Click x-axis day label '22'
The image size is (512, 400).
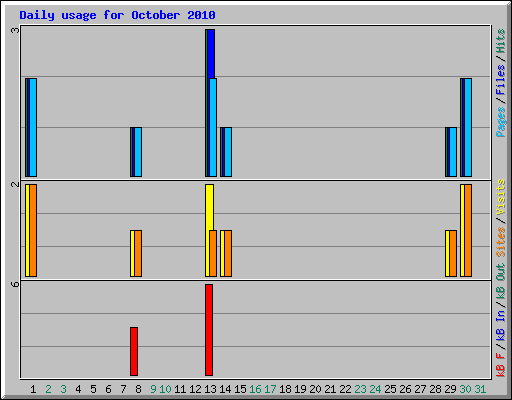345,389
